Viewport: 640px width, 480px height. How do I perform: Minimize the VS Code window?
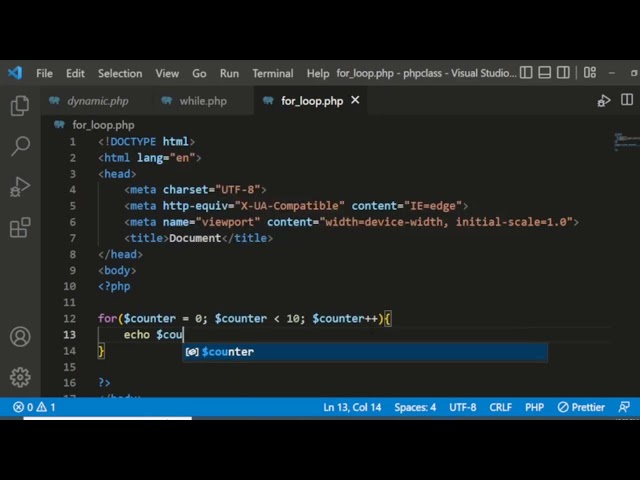[611, 73]
